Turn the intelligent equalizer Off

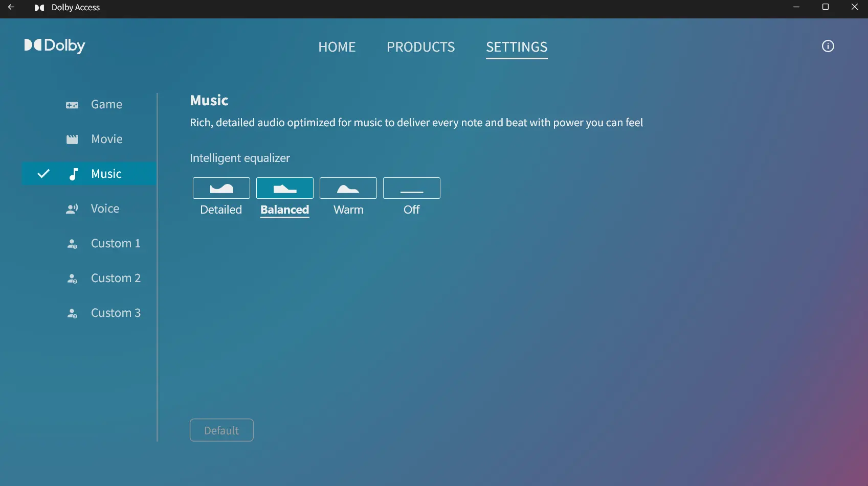pos(412,188)
